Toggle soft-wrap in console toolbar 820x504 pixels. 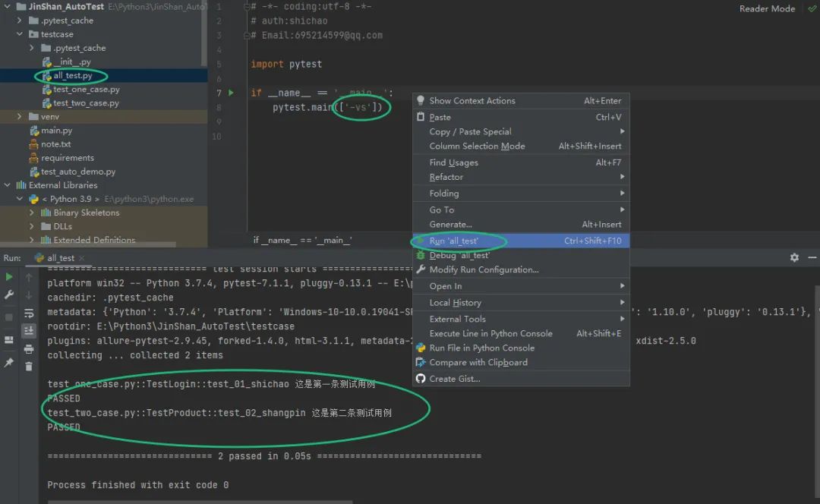[29, 313]
